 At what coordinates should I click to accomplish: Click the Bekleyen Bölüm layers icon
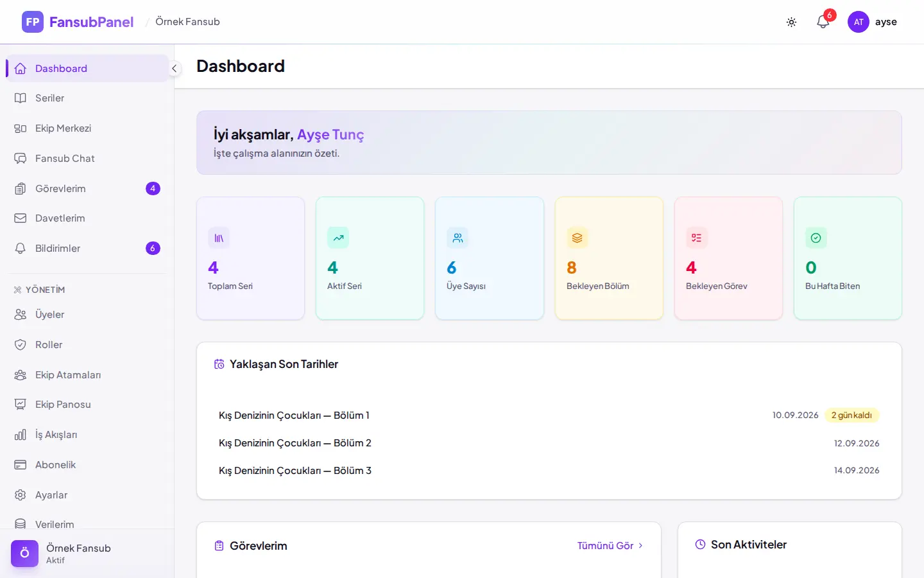tap(577, 238)
